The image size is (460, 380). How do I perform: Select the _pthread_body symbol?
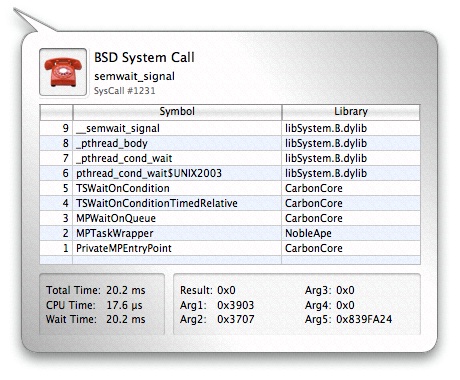pos(112,143)
